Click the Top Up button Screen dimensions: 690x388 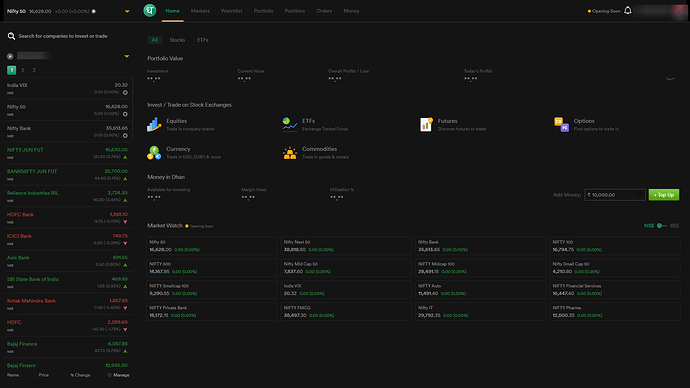pos(664,195)
